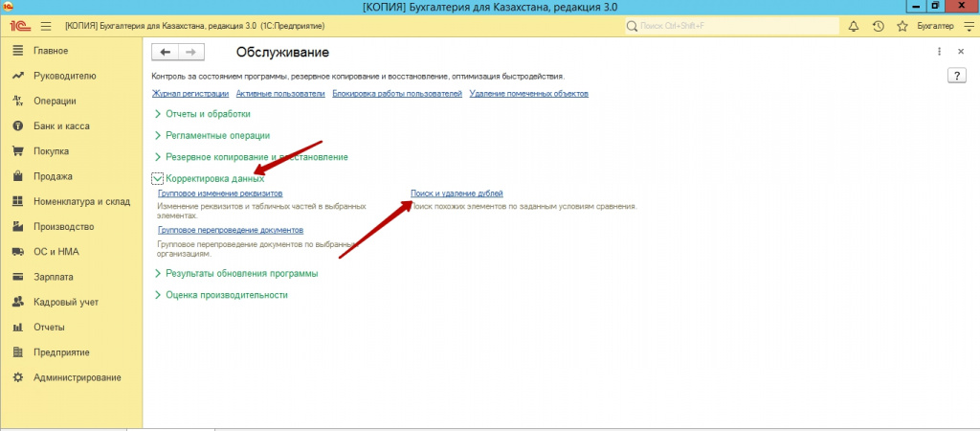This screenshot has width=980, height=431.
Task: Open the three-dot more options menu
Action: [x=940, y=52]
